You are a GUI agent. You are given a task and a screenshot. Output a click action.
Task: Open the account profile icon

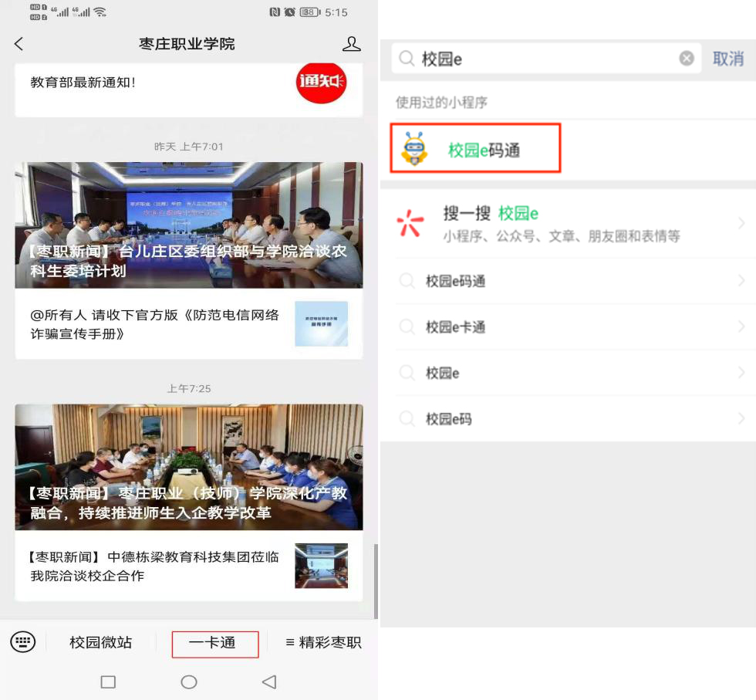point(352,44)
